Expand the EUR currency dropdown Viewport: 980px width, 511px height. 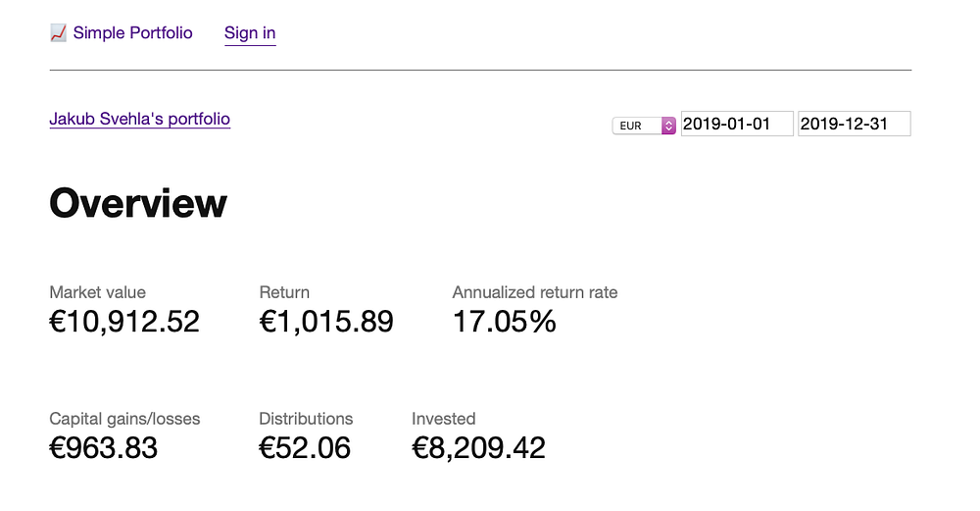644,126
